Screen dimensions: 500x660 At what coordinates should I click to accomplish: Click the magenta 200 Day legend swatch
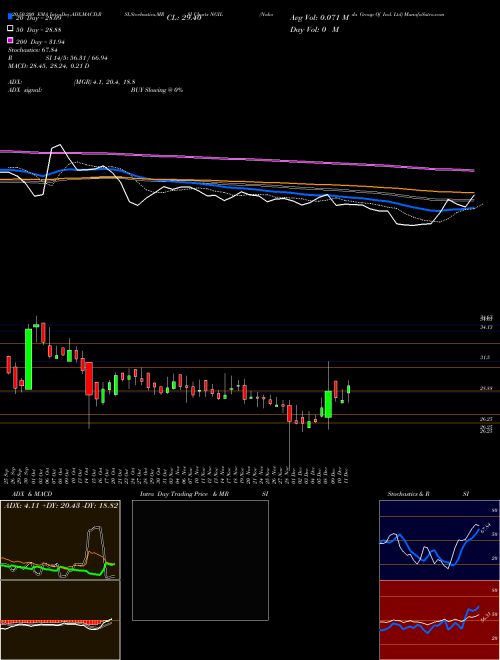[11, 41]
